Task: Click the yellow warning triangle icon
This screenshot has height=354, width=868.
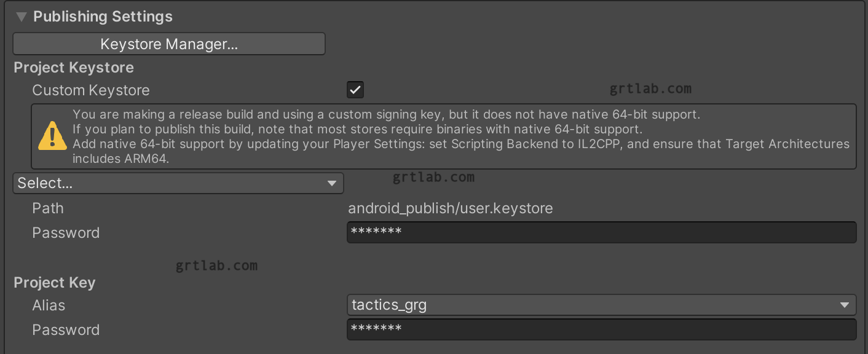Action: (x=52, y=136)
